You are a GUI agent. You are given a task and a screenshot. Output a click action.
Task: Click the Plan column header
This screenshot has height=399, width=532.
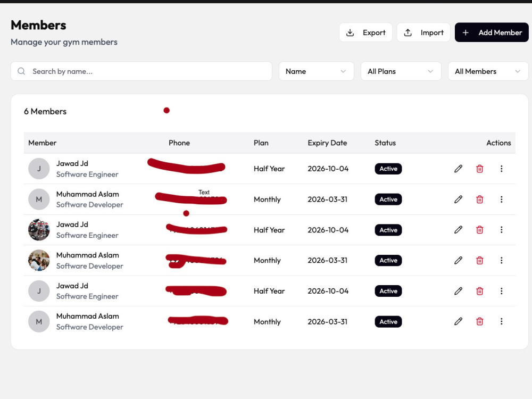(x=261, y=143)
